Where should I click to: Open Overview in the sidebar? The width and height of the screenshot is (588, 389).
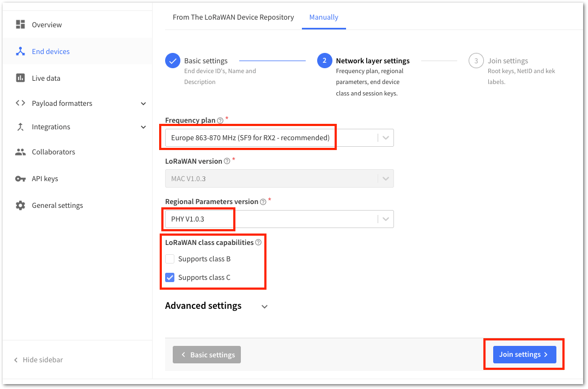[77, 25]
